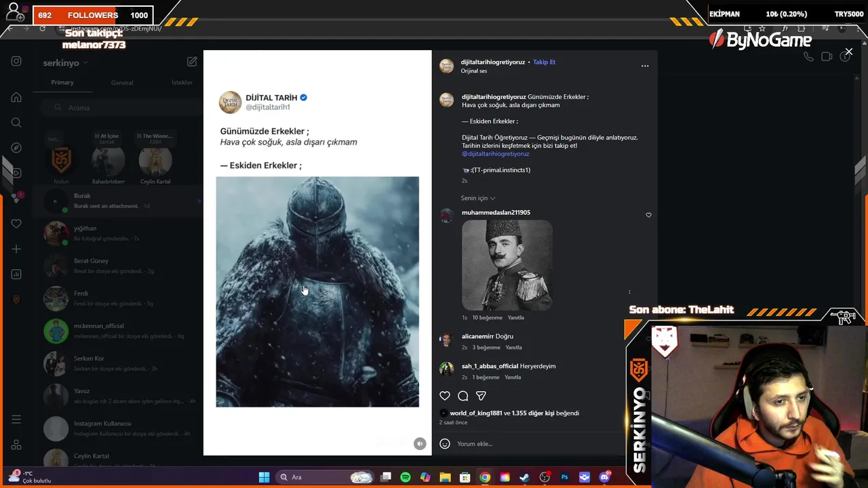View '10 beğenme' likes on comment
The width and height of the screenshot is (868, 488).
pyautogui.click(x=488, y=317)
